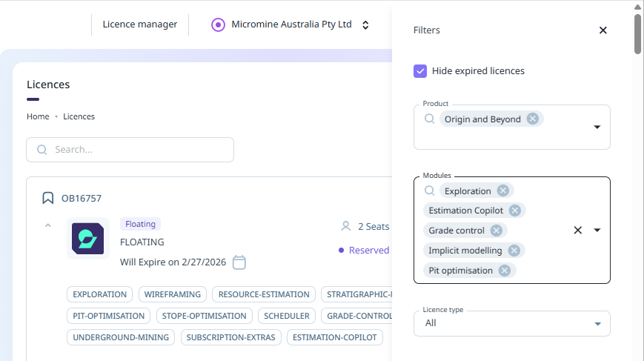Image resolution: width=644 pixels, height=361 pixels.
Task: Remove the Implicit modelling module chip
Action: [x=514, y=251]
